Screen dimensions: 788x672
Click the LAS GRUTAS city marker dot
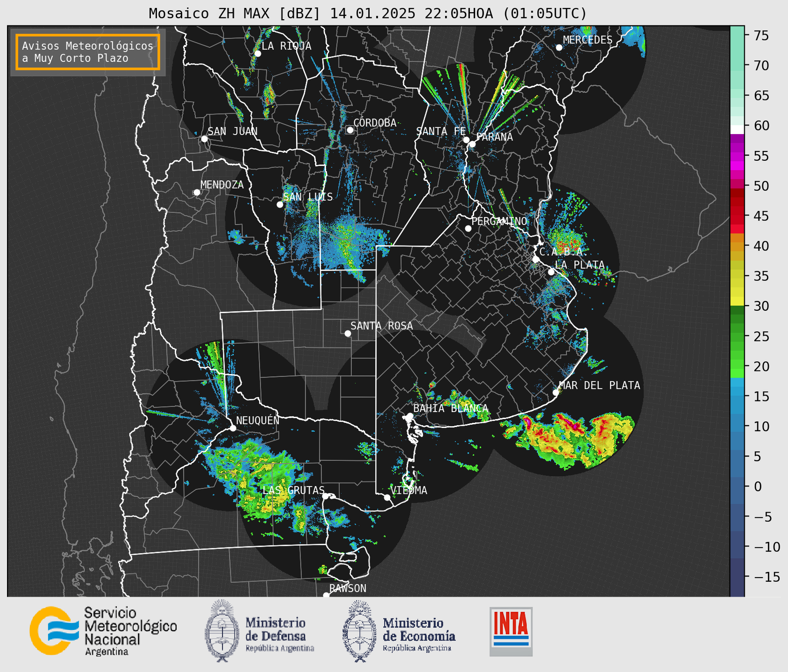pyautogui.click(x=326, y=496)
